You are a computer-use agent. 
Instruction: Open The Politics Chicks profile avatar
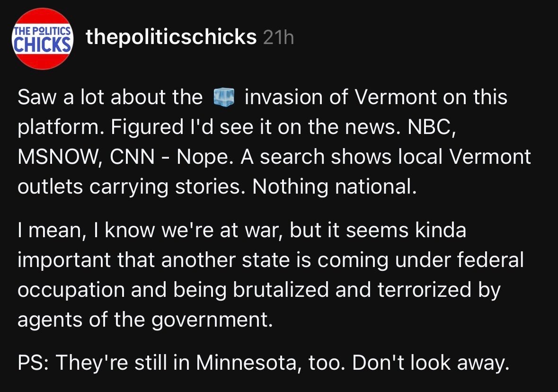pyautogui.click(x=43, y=38)
